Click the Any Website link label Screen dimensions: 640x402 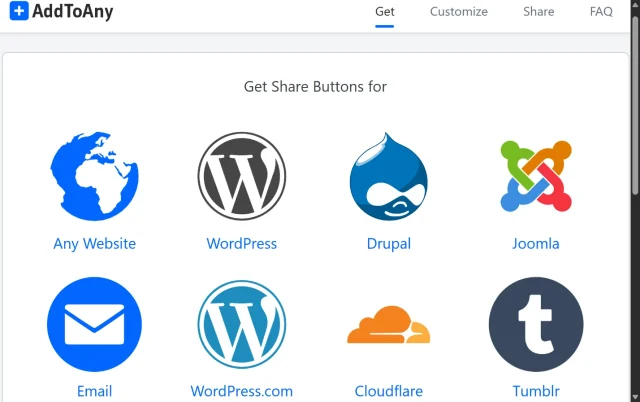tap(94, 244)
